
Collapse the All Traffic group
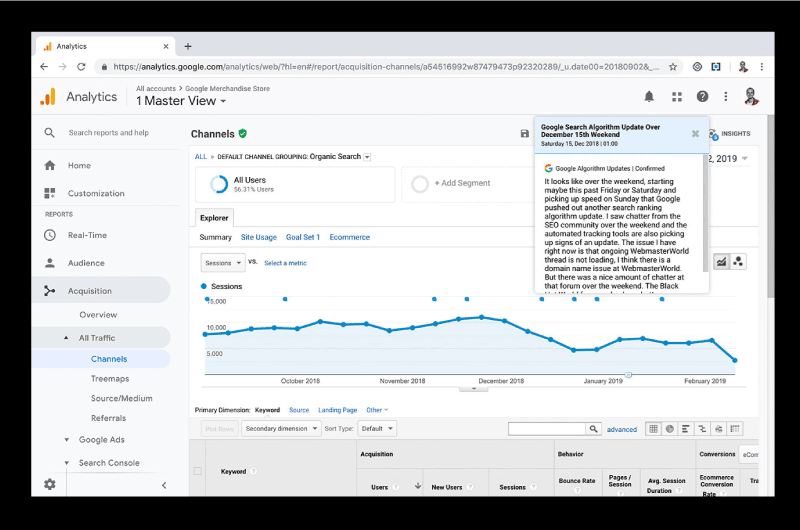tap(66, 338)
